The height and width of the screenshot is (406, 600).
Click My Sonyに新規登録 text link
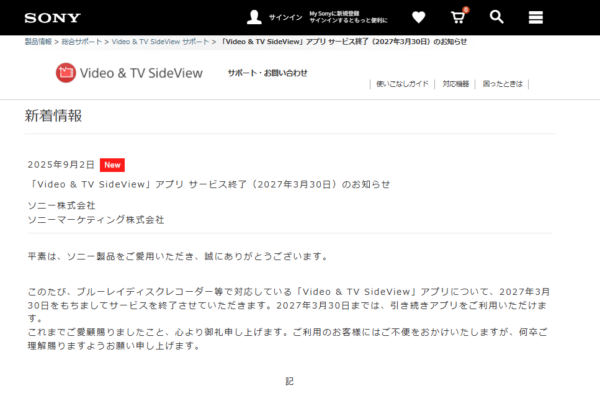(x=334, y=14)
